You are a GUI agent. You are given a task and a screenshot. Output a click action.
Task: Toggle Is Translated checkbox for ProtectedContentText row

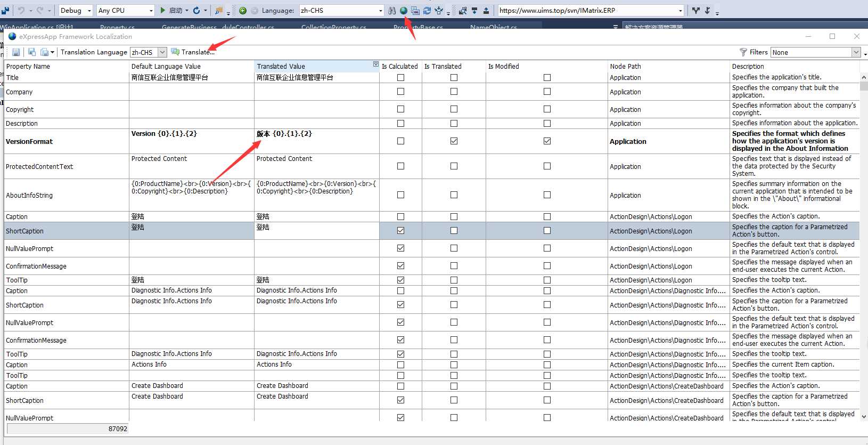[x=454, y=166]
